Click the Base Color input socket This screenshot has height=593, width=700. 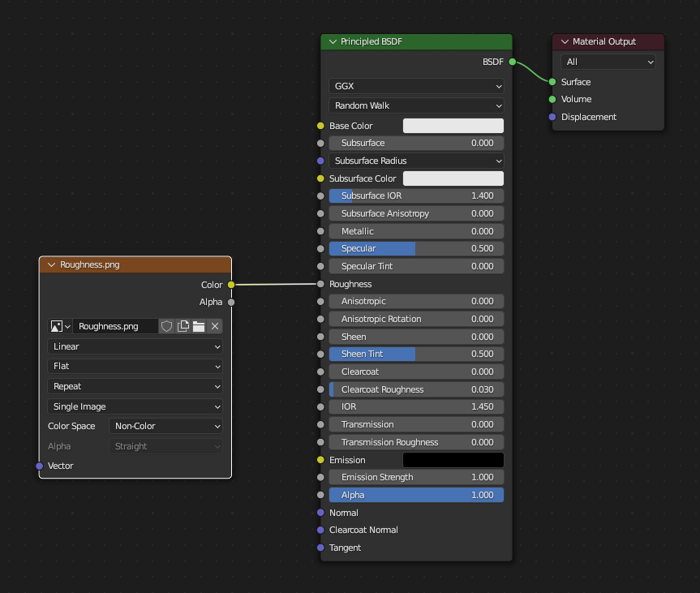[x=320, y=126]
